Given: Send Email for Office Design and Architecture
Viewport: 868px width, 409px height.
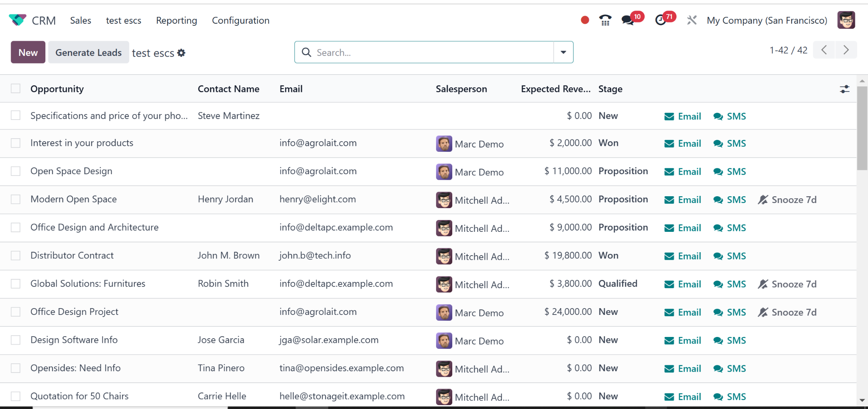Looking at the screenshot, I should tap(683, 228).
